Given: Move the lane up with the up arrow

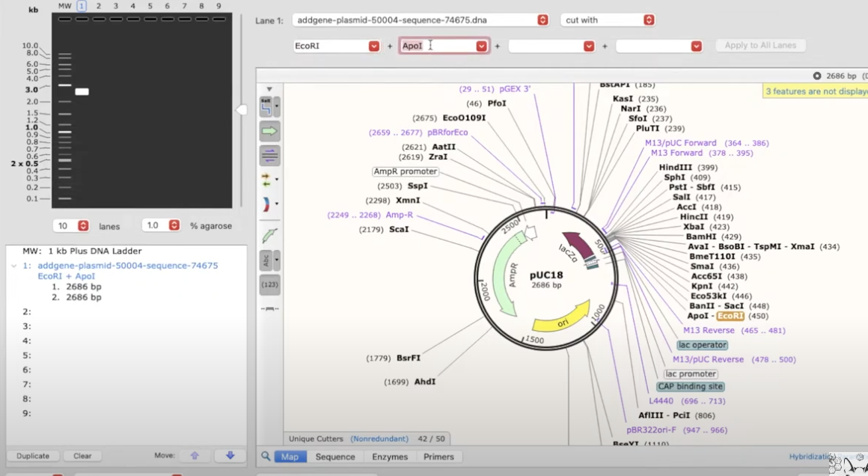Looking at the screenshot, I should (195, 456).
